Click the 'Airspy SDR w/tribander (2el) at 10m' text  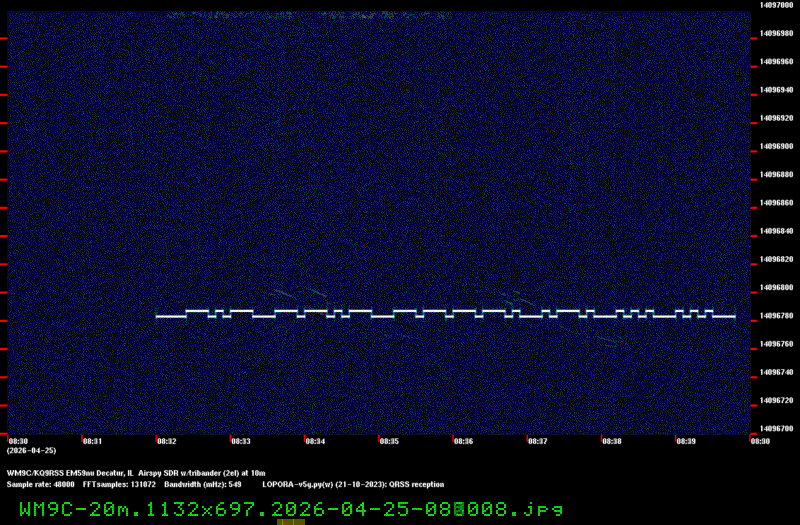tap(202, 473)
